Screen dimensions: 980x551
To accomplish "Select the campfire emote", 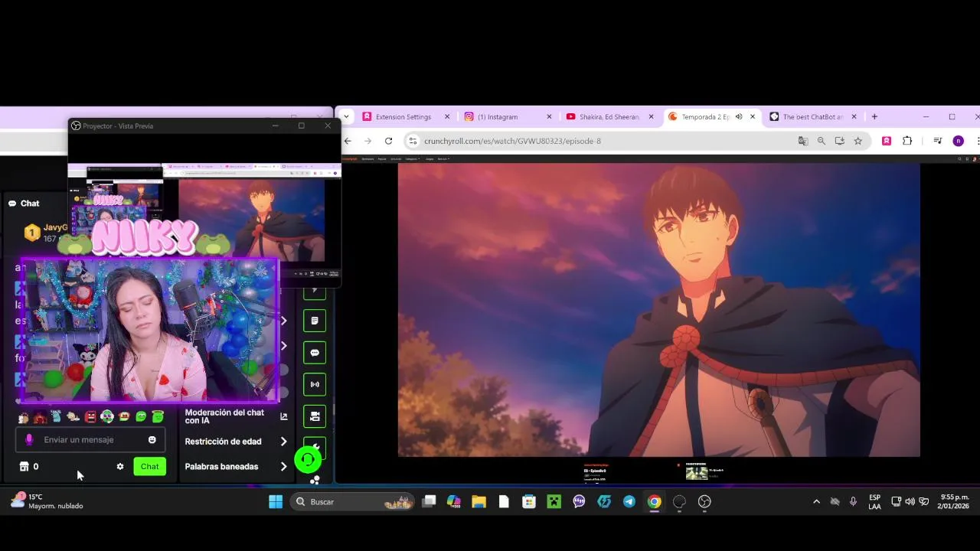I will (40, 417).
